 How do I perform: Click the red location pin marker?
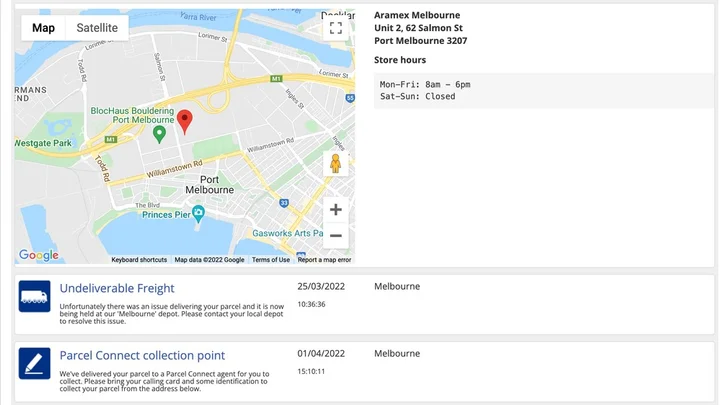pos(185,122)
